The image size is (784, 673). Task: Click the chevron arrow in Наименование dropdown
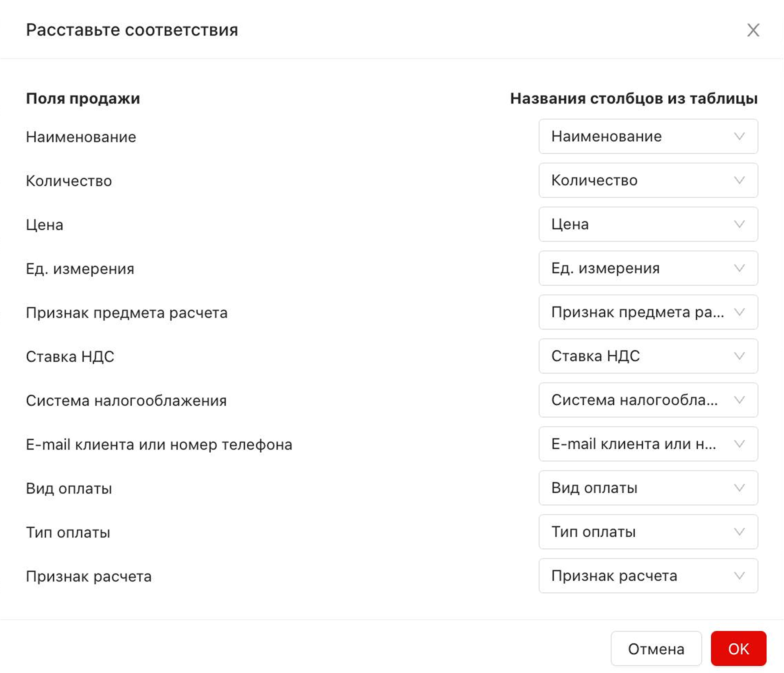739,136
